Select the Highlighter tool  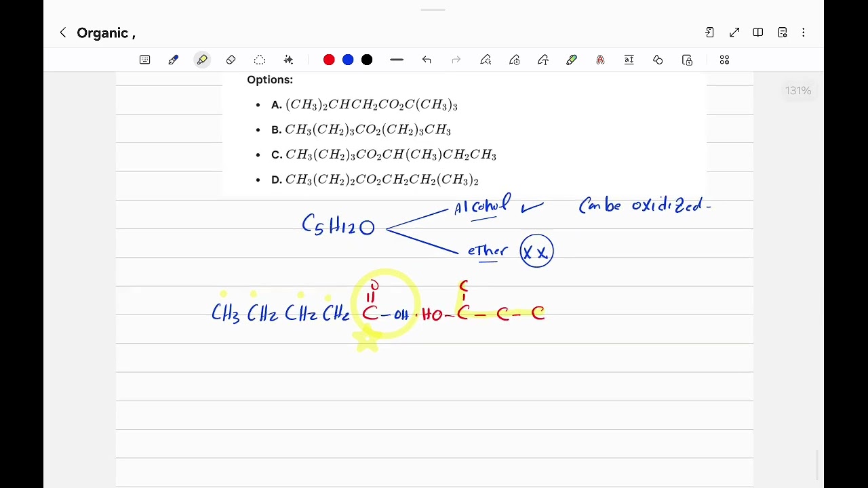(202, 60)
